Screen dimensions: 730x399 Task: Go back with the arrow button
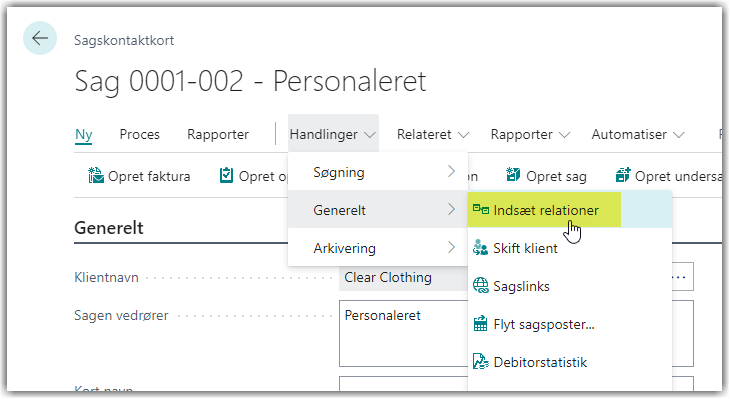pyautogui.click(x=40, y=38)
